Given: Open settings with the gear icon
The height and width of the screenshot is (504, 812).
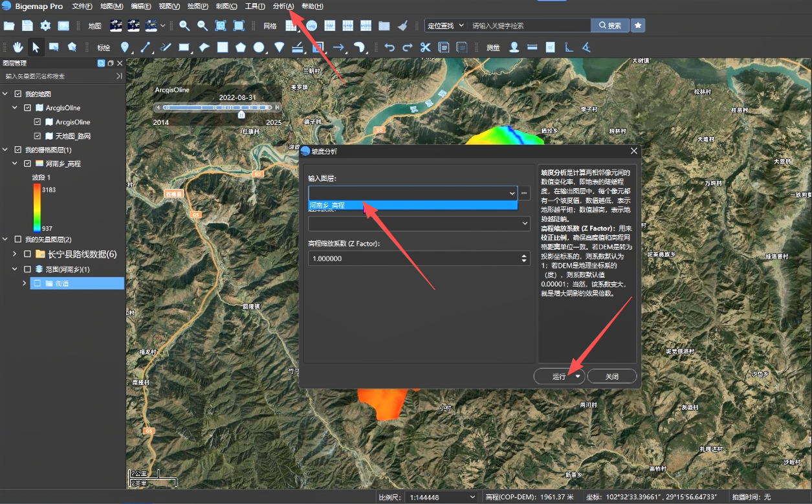Looking at the screenshot, I should [x=45, y=26].
